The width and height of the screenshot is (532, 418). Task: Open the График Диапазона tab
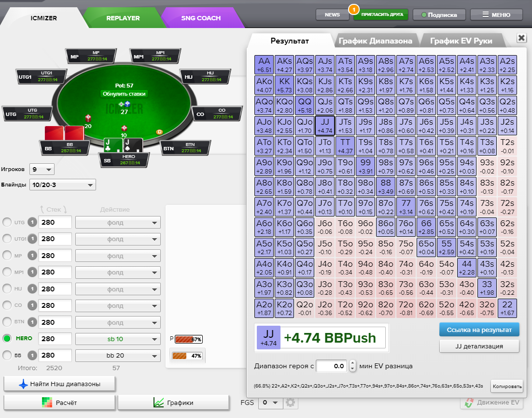(x=375, y=41)
